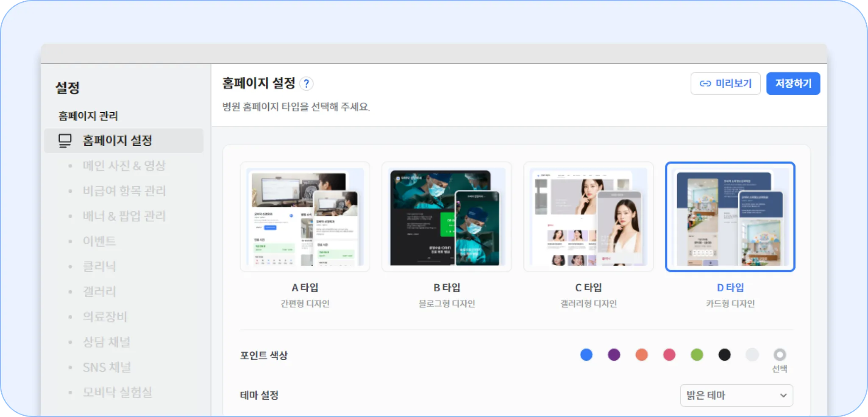Go to 메인 사진 & 영상 menu
868x417 pixels.
click(x=124, y=166)
